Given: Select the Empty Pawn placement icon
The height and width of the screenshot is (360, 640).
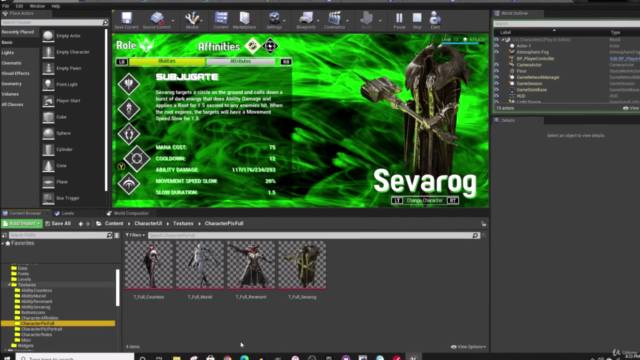Looking at the screenshot, I should pos(48,68).
